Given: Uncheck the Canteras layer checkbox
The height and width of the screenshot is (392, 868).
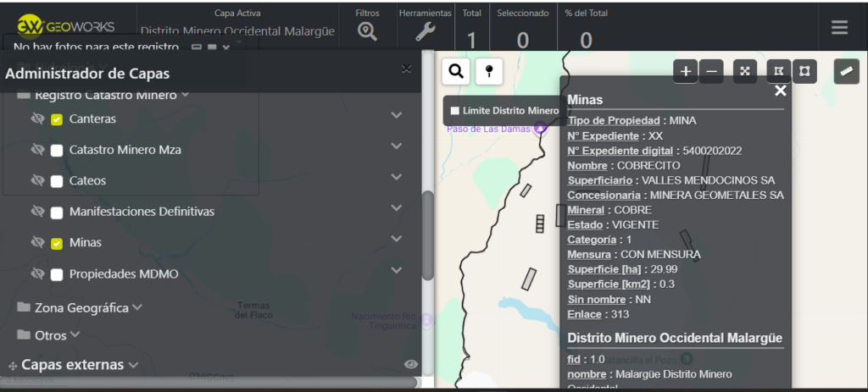Looking at the screenshot, I should pos(57,119).
